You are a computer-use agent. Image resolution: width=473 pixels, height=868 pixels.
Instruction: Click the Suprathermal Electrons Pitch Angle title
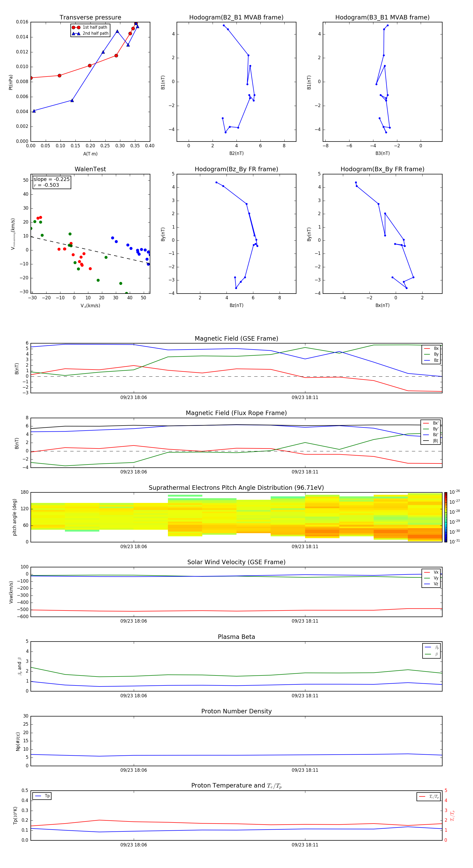[x=236, y=488]
